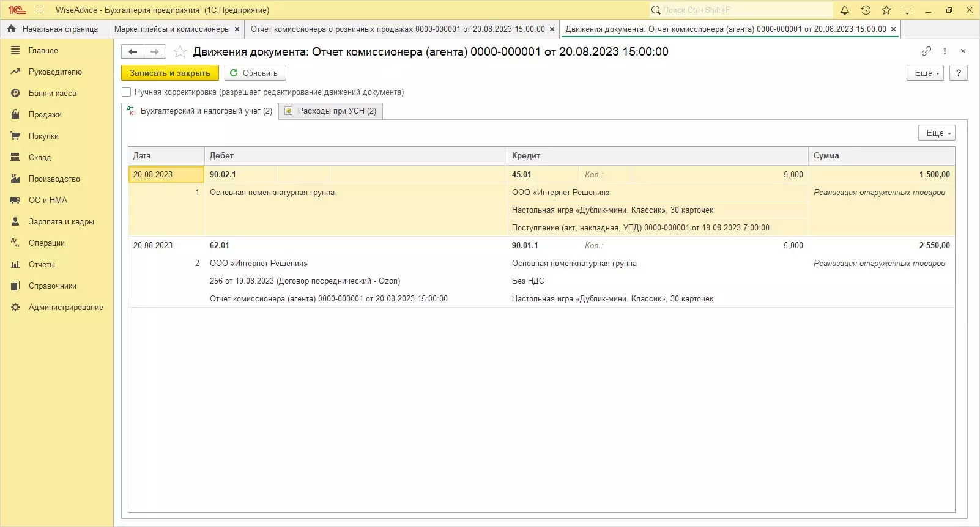This screenshot has width=980, height=527.
Task: Open the Покупки cart icon
Action: coord(15,136)
